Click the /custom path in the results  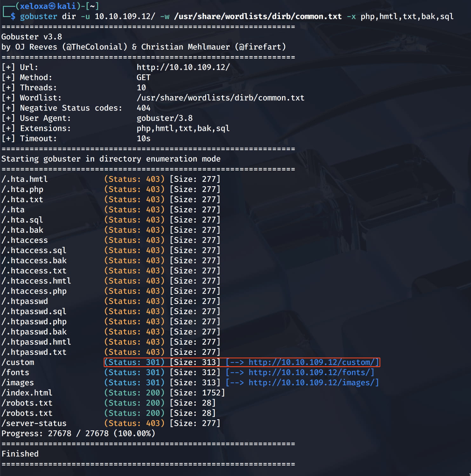(x=18, y=362)
